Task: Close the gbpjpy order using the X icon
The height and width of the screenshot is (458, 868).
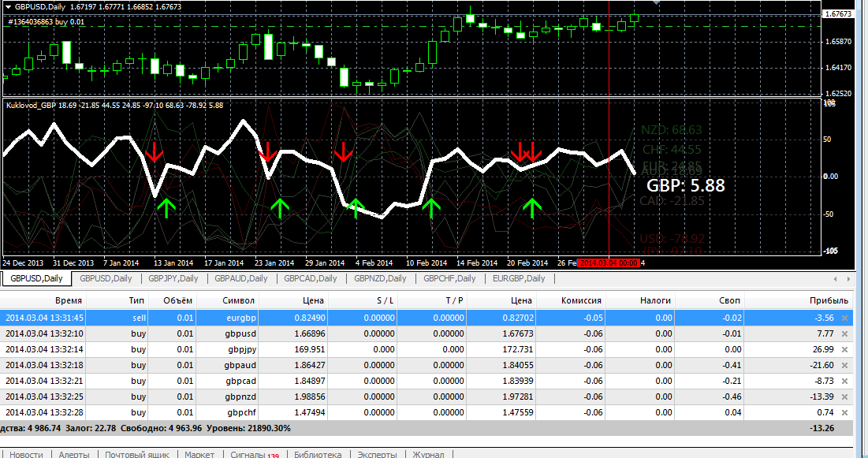Action: [845, 349]
